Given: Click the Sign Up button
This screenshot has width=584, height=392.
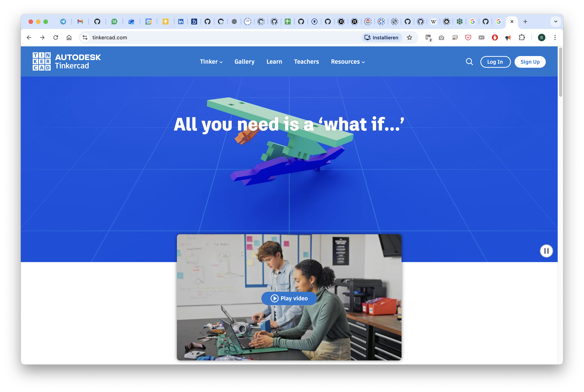Looking at the screenshot, I should click(530, 62).
